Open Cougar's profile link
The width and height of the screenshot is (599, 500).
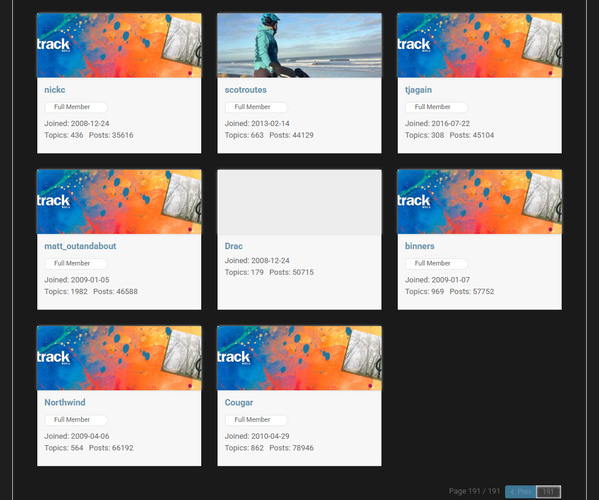239,402
